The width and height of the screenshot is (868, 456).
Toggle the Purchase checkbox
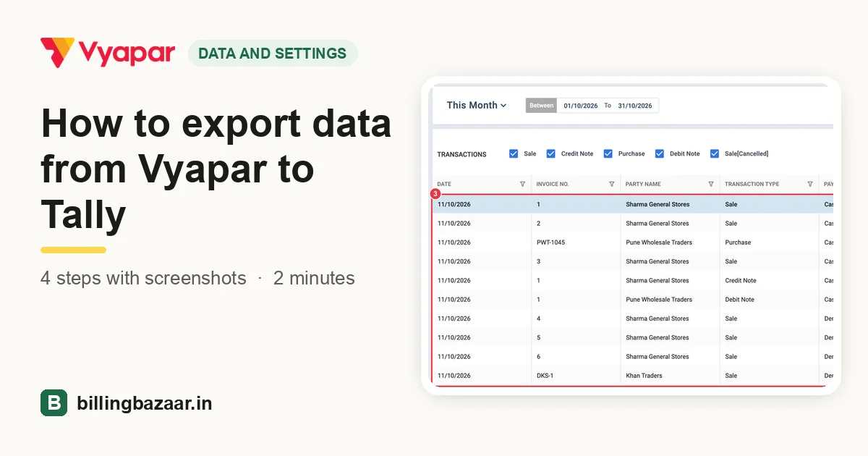608,153
